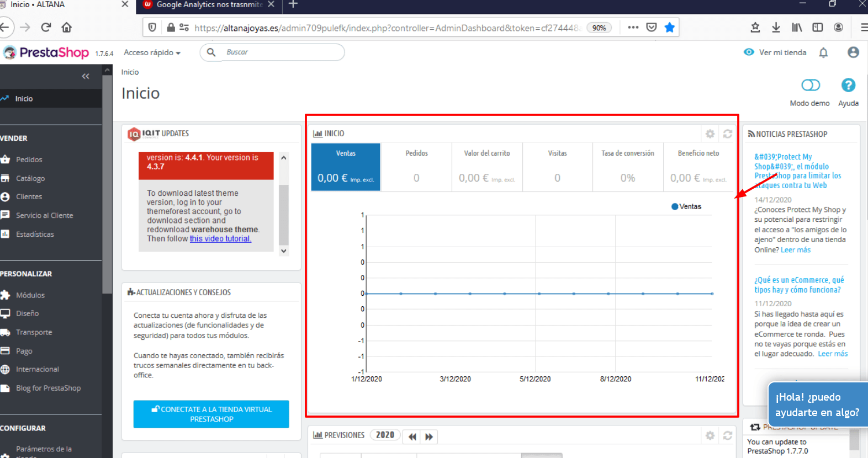
Task: Open the employee profile icon
Action: [x=853, y=52]
